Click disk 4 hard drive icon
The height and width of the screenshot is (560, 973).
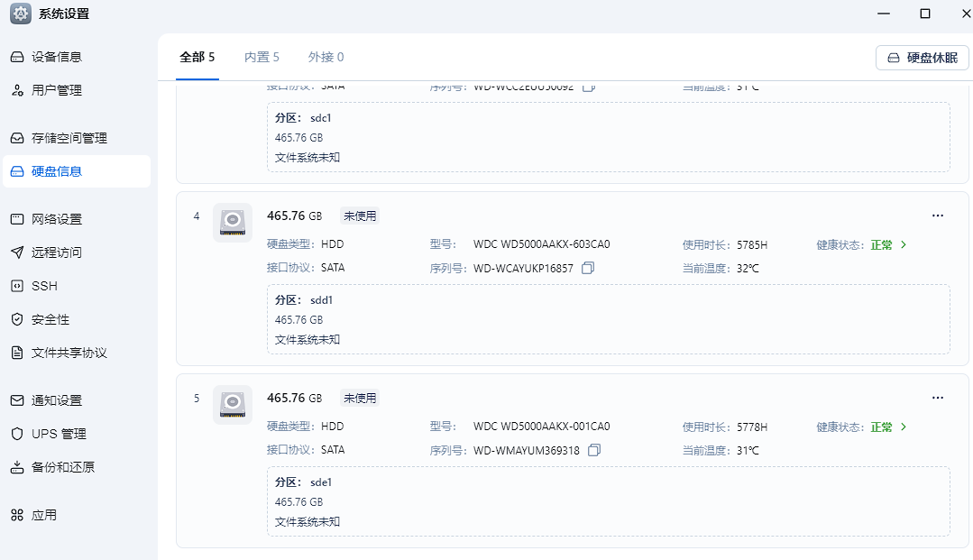click(x=233, y=222)
